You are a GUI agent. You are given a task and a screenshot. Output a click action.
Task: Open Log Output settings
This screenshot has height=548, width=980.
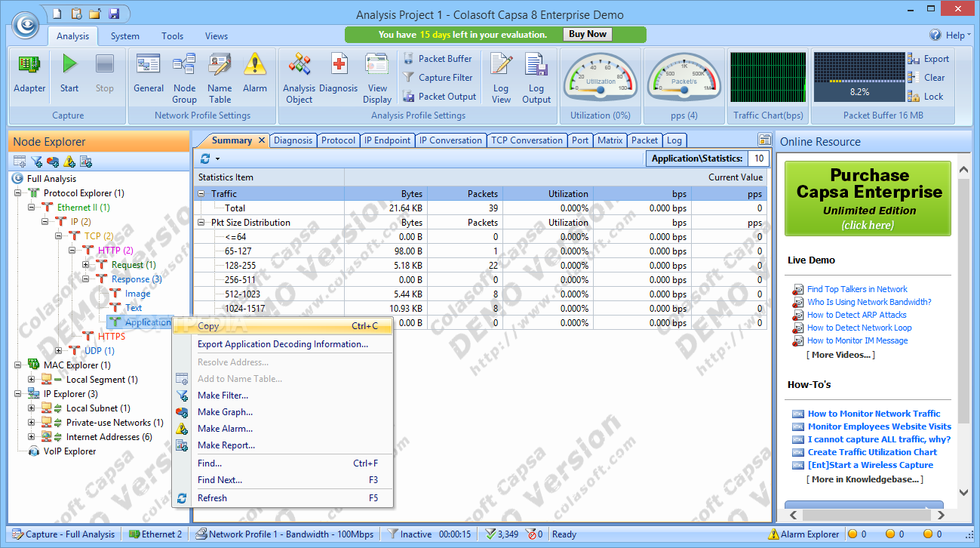click(536, 79)
